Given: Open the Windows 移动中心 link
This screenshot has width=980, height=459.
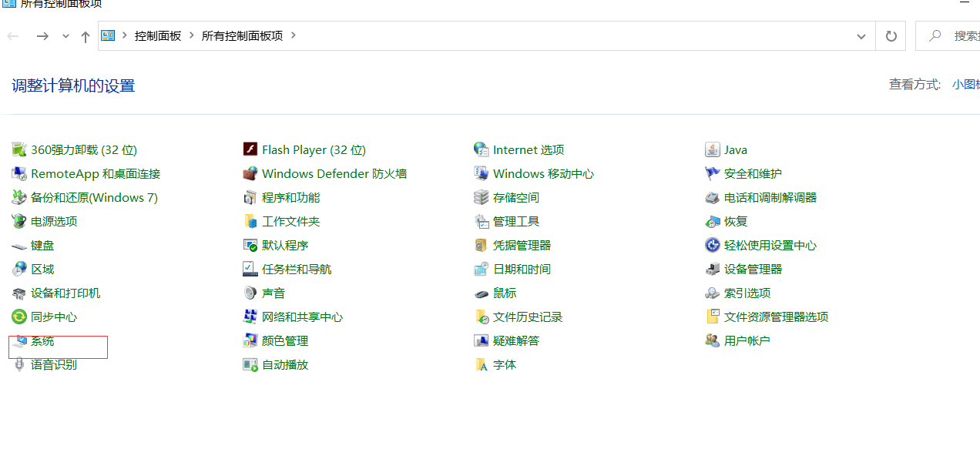Looking at the screenshot, I should pos(543,173).
